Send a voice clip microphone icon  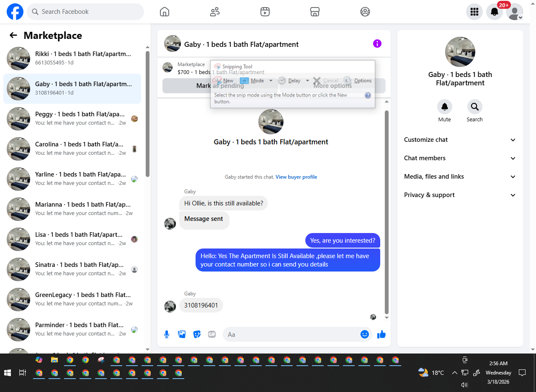coord(167,334)
